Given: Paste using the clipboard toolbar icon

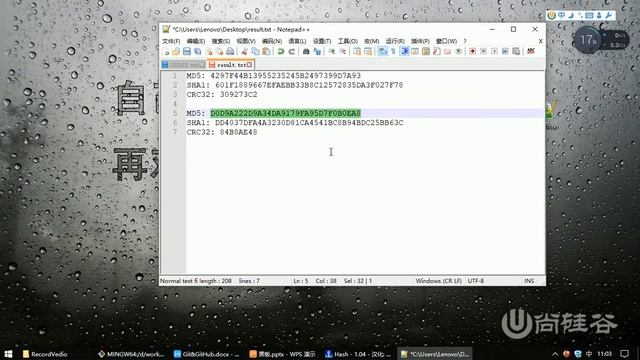Looking at the screenshot, I should tap(266, 51).
